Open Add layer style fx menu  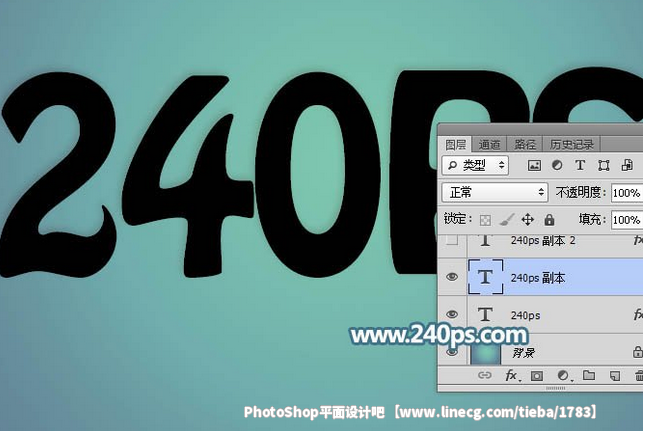512,375
